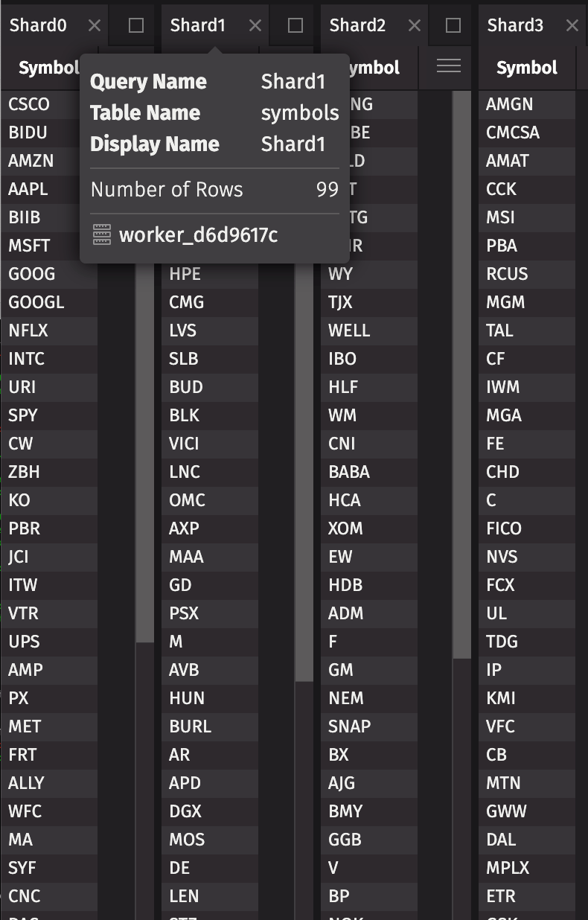588x920 pixels.
Task: Maximize the Shard0 panel using square icon
Action: click(135, 25)
